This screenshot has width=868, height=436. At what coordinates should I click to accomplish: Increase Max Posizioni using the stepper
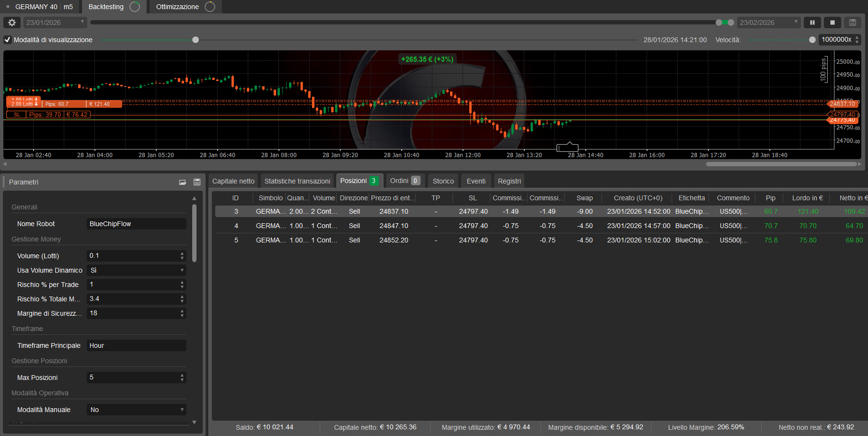tap(182, 375)
